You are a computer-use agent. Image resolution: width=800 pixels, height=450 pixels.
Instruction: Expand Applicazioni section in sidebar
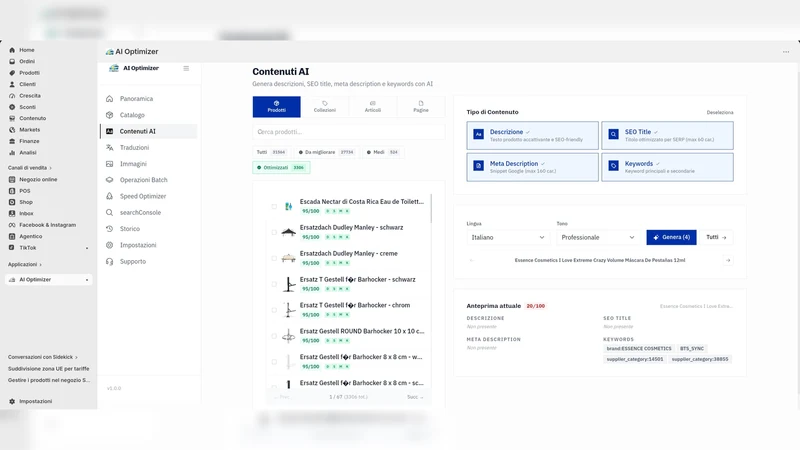pyautogui.click(x=24, y=264)
